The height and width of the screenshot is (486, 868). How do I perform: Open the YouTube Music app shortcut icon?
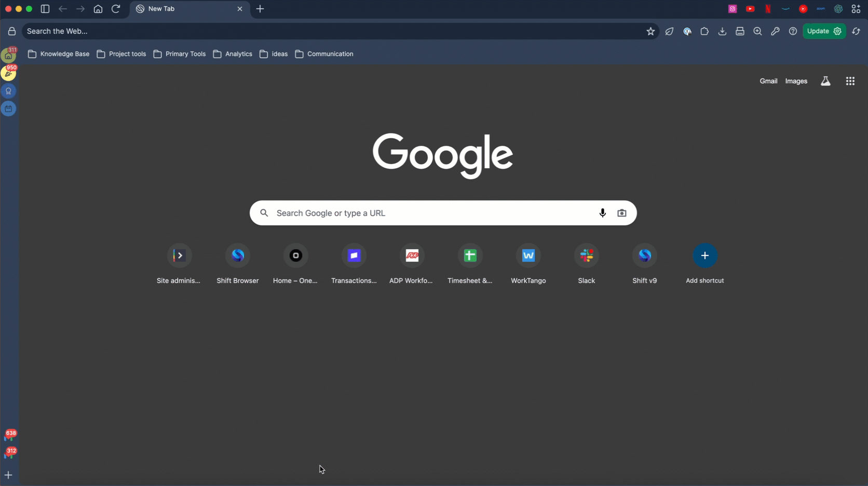(x=803, y=9)
